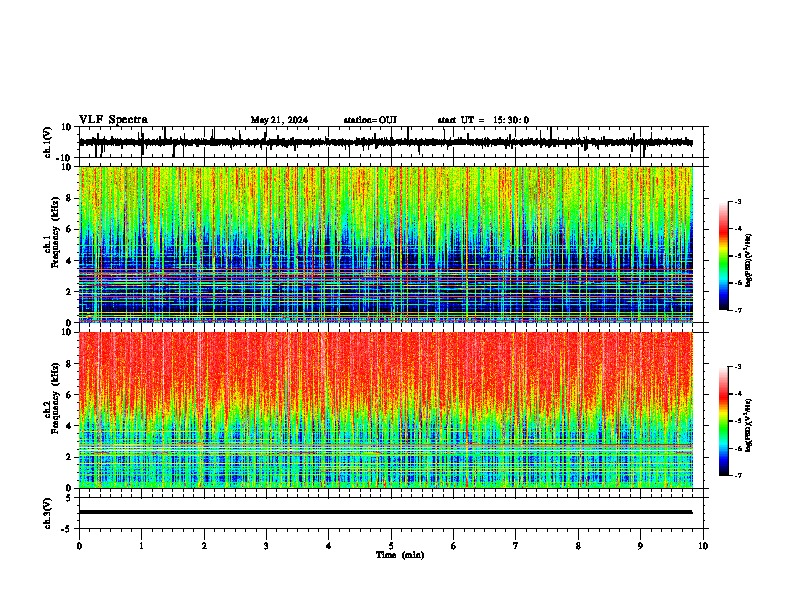The image size is (792, 612).
Task: Click the "Time (min)" axis title
Action: (x=400, y=555)
